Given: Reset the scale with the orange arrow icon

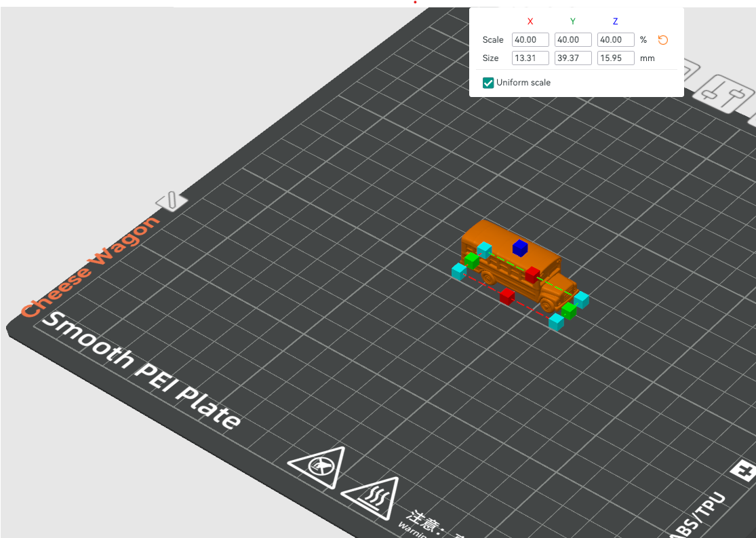Looking at the screenshot, I should (663, 40).
